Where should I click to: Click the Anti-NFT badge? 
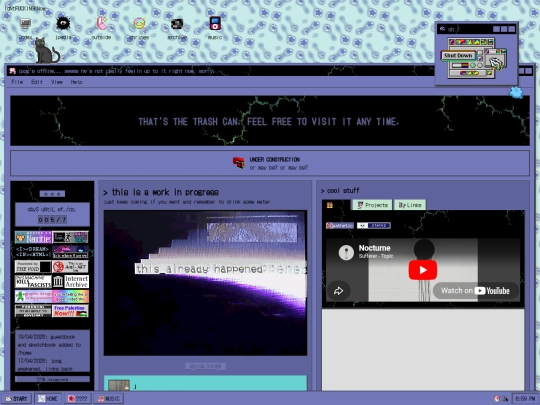coord(70,267)
